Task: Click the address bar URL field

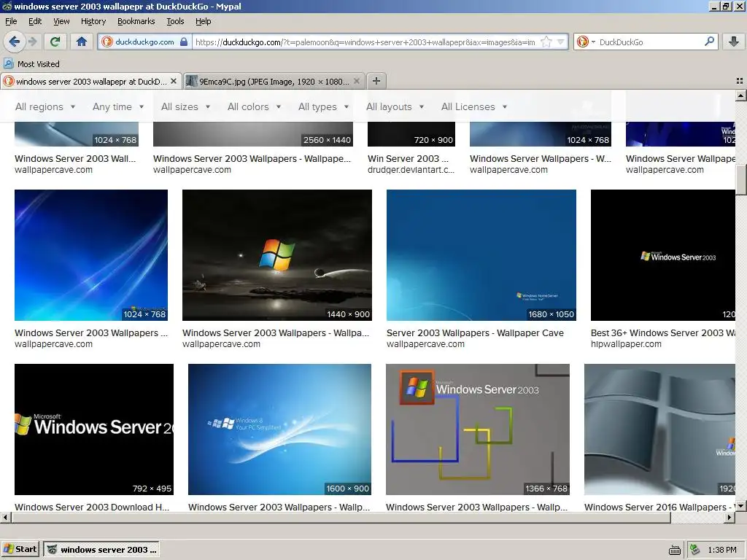Action: click(365, 42)
